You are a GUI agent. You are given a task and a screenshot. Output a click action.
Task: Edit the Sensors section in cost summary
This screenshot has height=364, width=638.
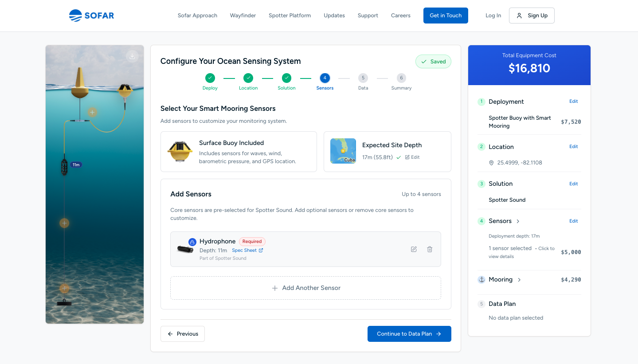pyautogui.click(x=574, y=221)
